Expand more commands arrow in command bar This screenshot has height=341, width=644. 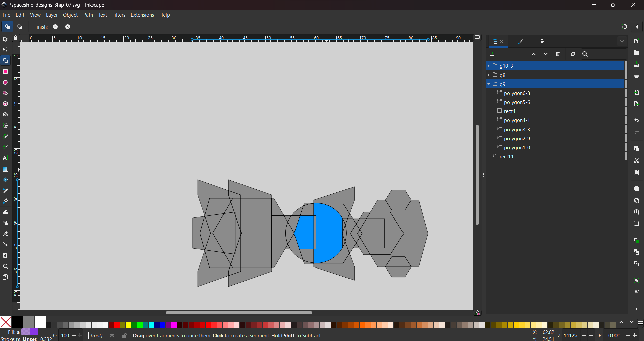[637, 309]
